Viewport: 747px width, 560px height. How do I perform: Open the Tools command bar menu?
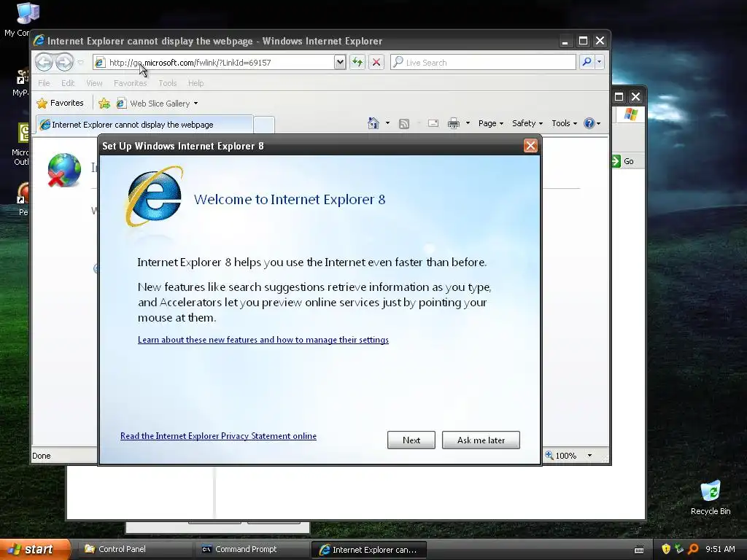coord(564,123)
